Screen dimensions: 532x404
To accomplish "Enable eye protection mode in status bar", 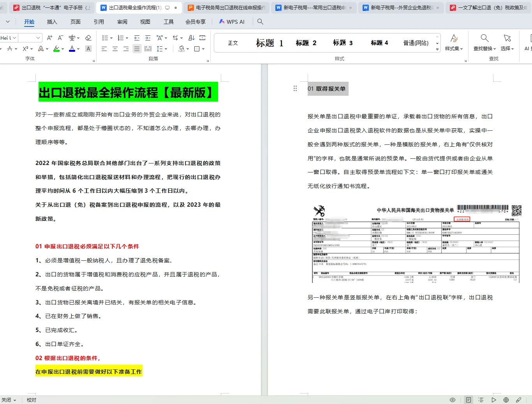I will (x=452, y=400).
